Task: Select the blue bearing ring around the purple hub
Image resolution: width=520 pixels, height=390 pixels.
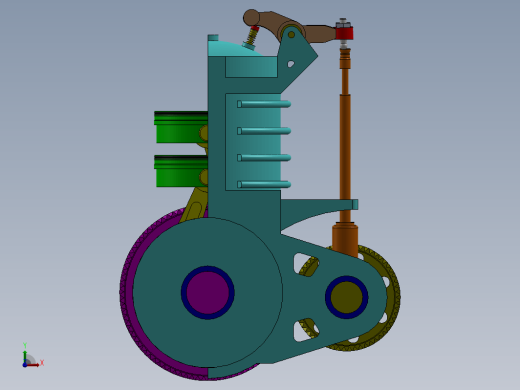Action: click(x=184, y=293)
